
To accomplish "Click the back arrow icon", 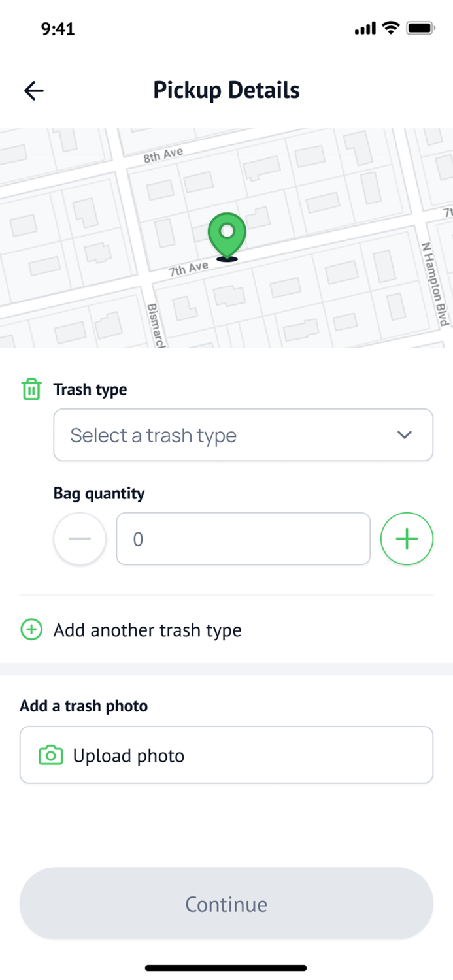I will (33, 90).
